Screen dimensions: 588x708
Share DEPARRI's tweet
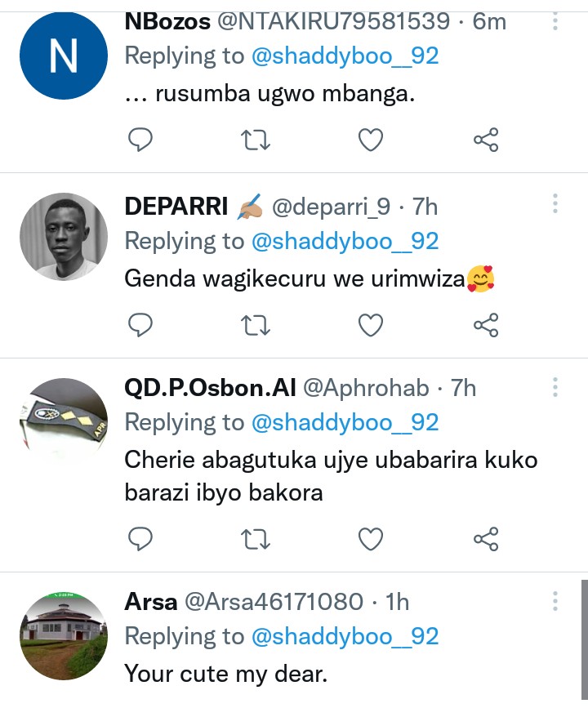pyautogui.click(x=486, y=326)
